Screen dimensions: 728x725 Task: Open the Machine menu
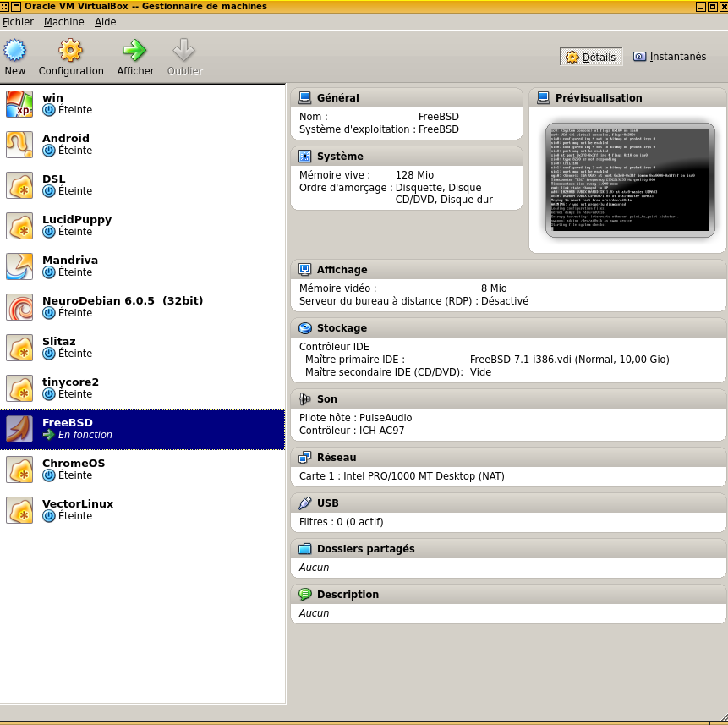pos(64,22)
